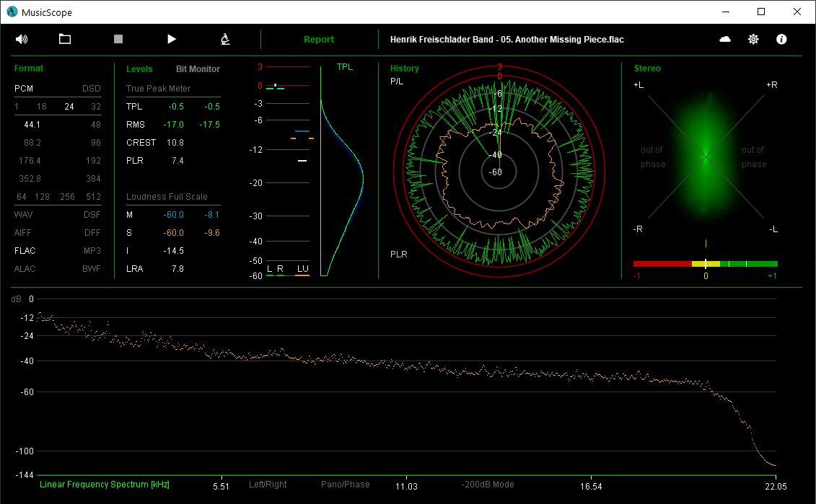
Task: Open settings with the gear icon
Action: (x=753, y=39)
